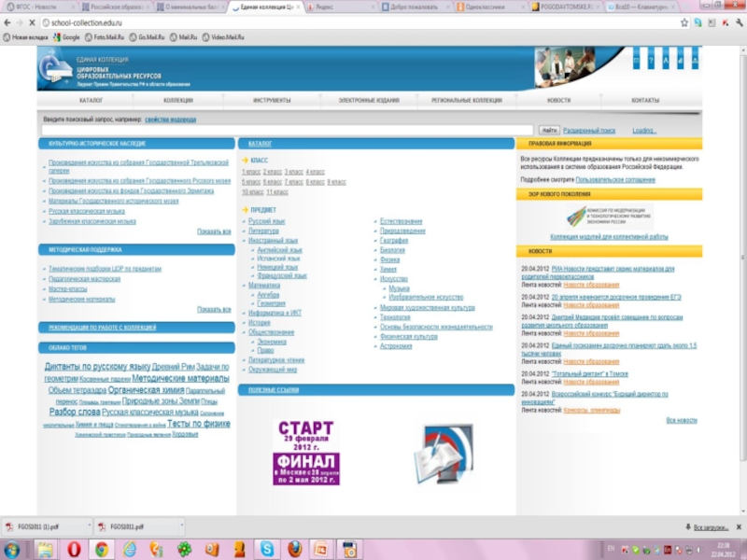The image size is (747, 560).
Task: Click the Органическая химия tag
Action: 146,390
